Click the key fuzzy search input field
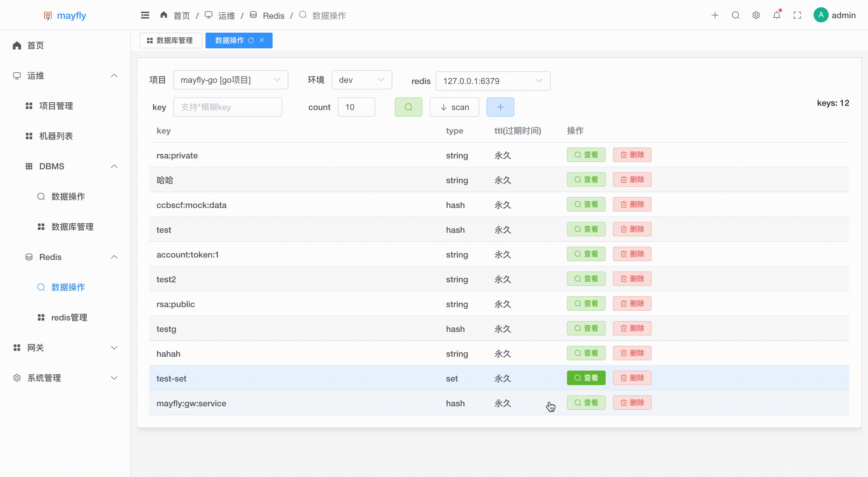The width and height of the screenshot is (868, 477). click(x=228, y=107)
